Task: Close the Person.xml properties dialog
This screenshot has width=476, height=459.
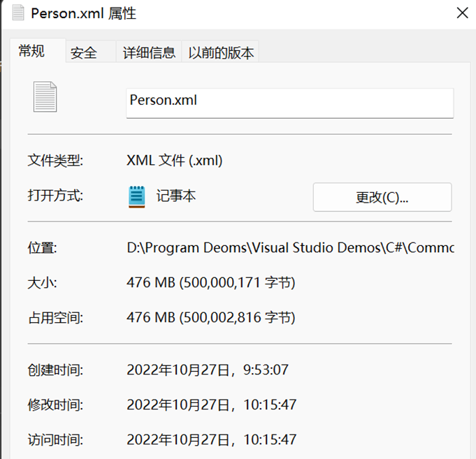Action: click(462, 13)
